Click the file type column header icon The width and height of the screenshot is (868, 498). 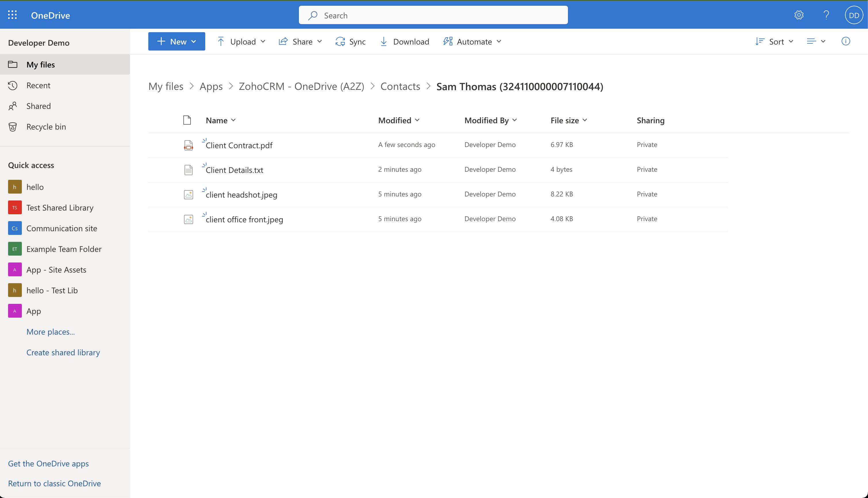pyautogui.click(x=187, y=120)
